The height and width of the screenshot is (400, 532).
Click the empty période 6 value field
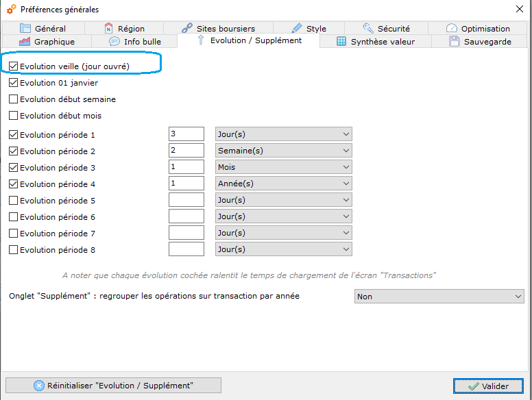(186, 216)
